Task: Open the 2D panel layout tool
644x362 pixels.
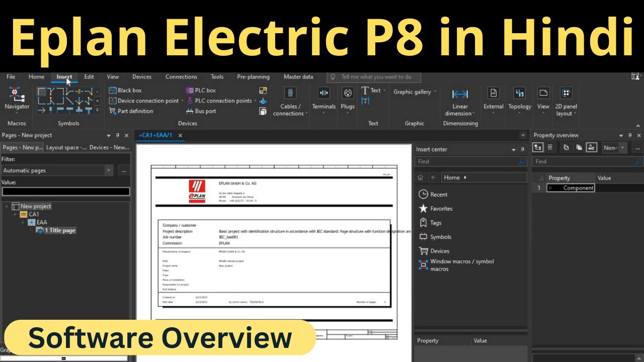Action: pos(566,102)
